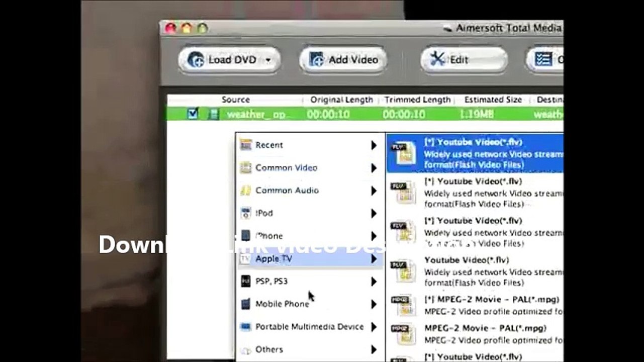Click the Common Audio music icon
The image size is (644, 362).
tap(245, 190)
